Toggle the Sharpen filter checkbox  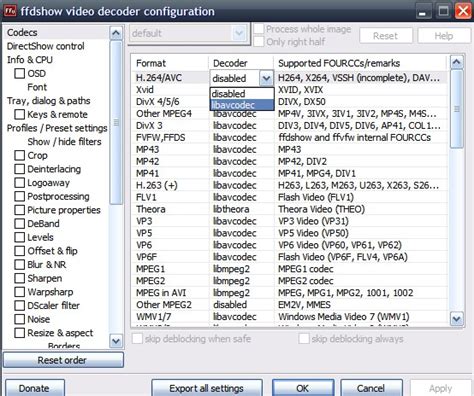(20, 278)
